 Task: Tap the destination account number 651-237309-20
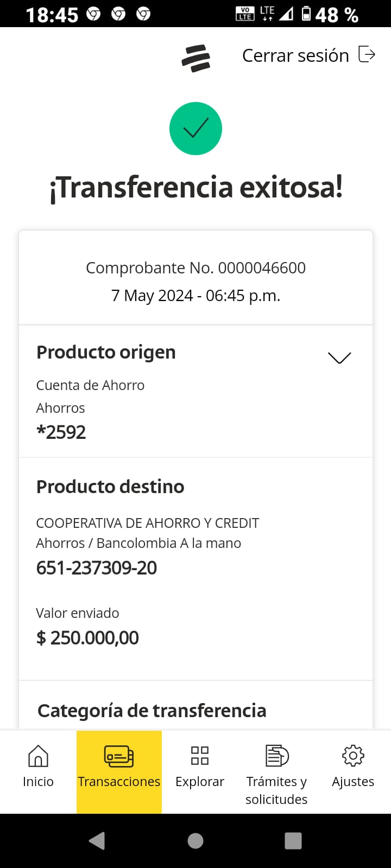97,568
